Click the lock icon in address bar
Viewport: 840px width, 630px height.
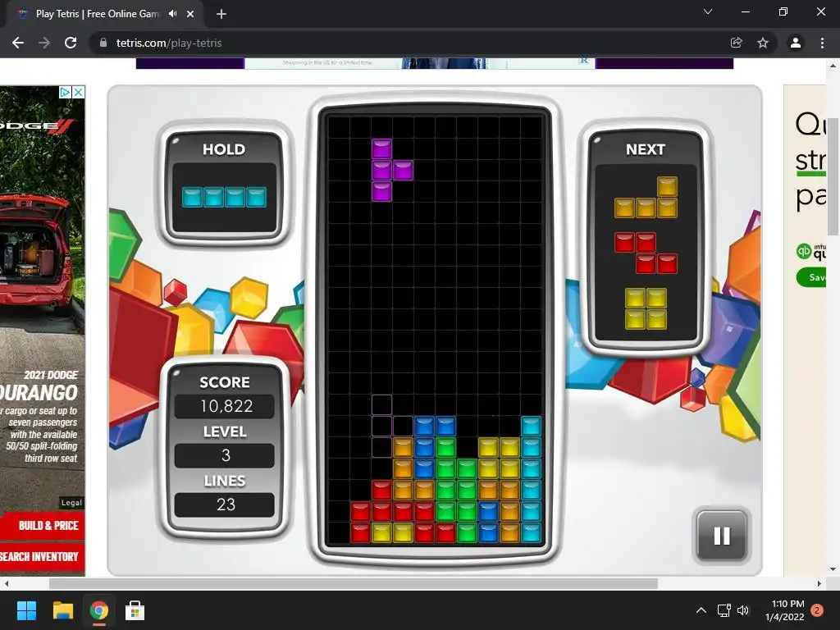tap(103, 43)
